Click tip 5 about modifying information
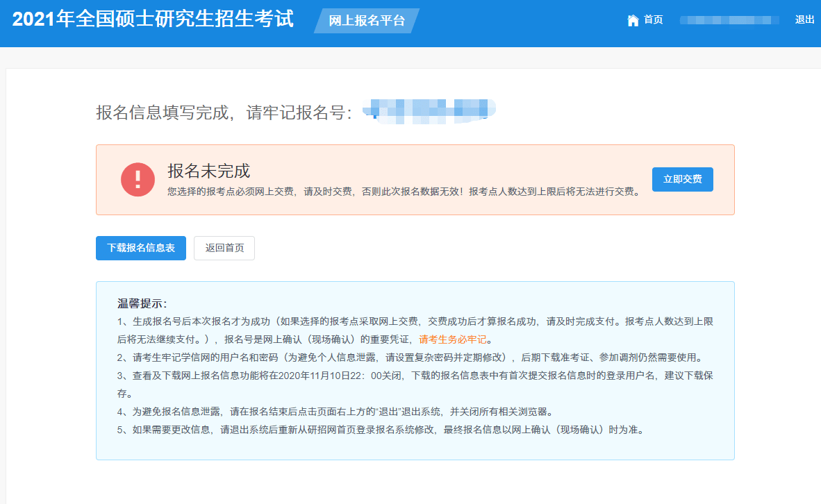The width and height of the screenshot is (821, 504). pos(382,430)
